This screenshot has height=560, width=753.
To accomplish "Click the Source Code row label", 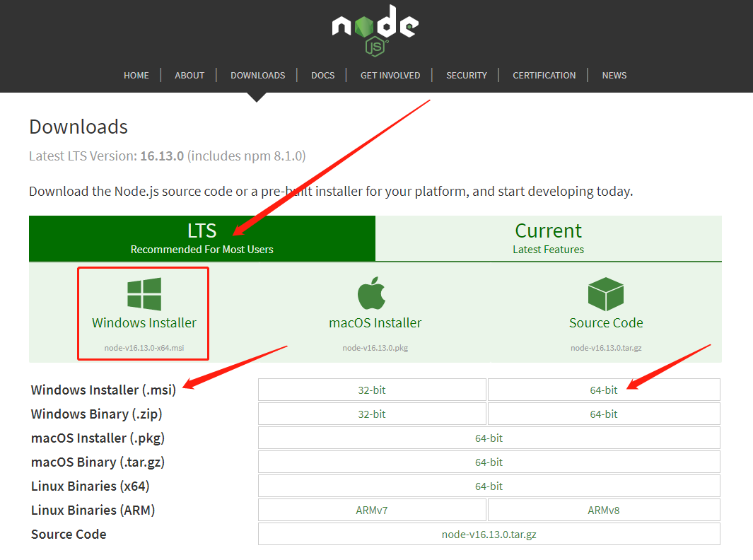I will [69, 534].
